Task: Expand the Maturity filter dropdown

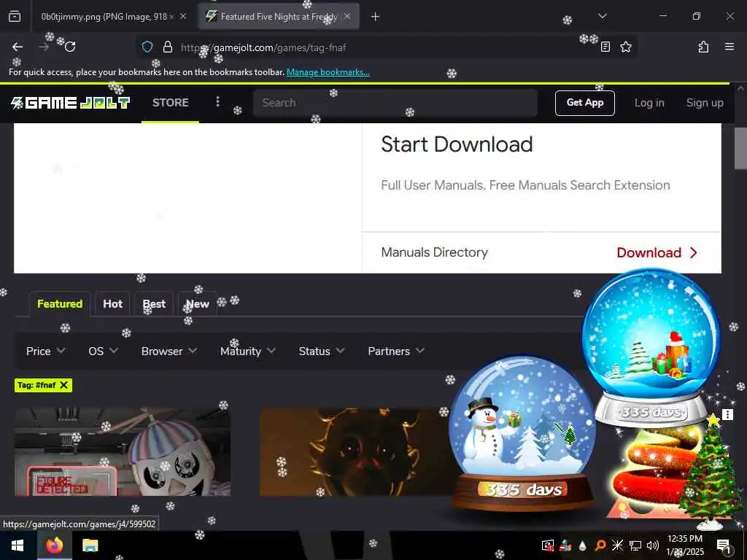Action: 248,351
